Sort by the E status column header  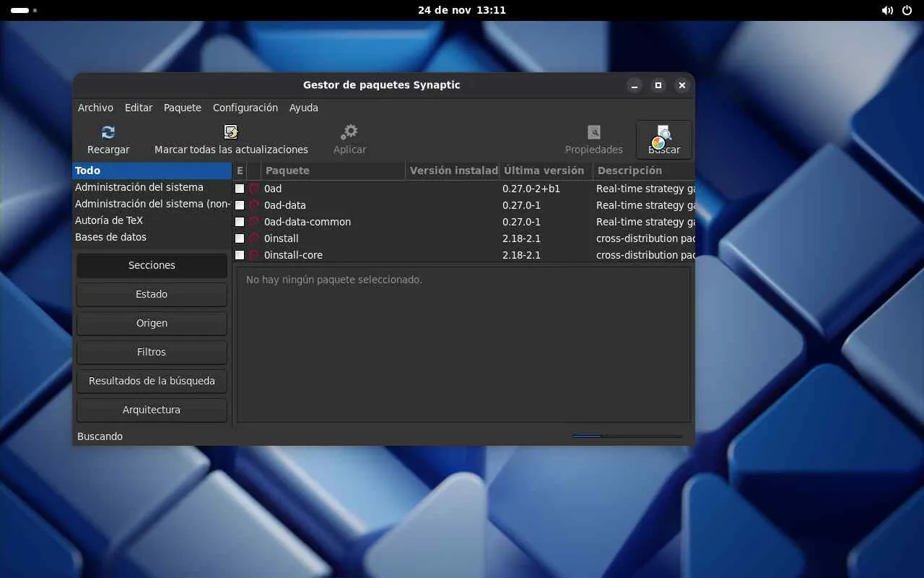pyautogui.click(x=240, y=171)
